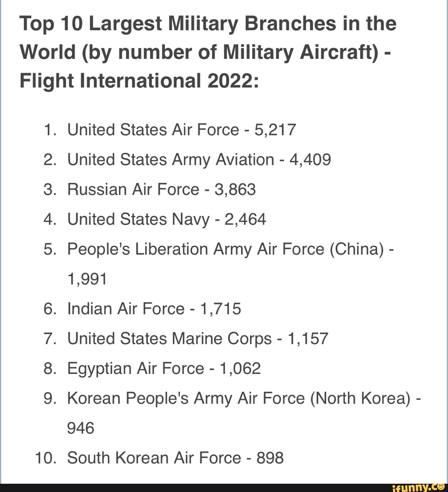This screenshot has width=448, height=492.
Task: Click the aircraft count 898
Action: [270, 458]
